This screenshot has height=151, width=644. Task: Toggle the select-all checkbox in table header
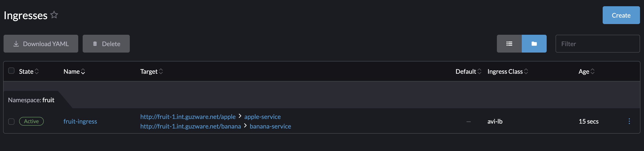coord(11,71)
